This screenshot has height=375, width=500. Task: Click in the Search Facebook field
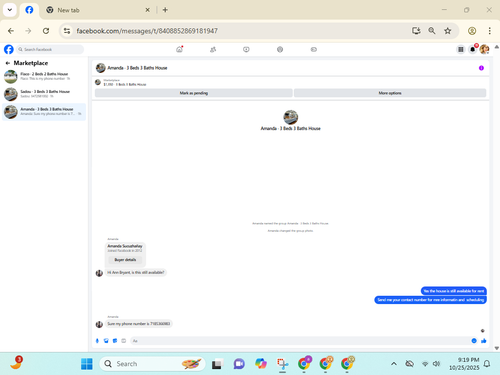pos(50,49)
